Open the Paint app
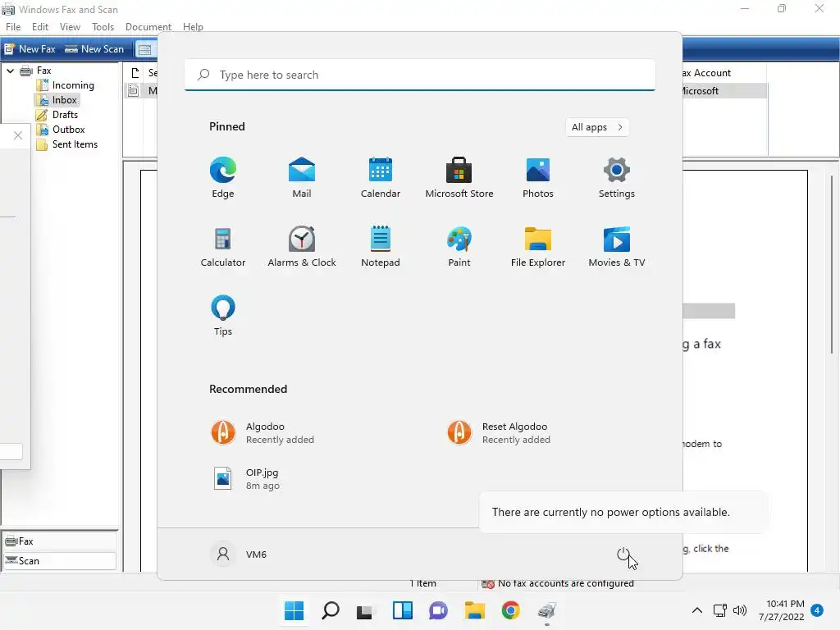The width and height of the screenshot is (840, 630). pyautogui.click(x=459, y=246)
